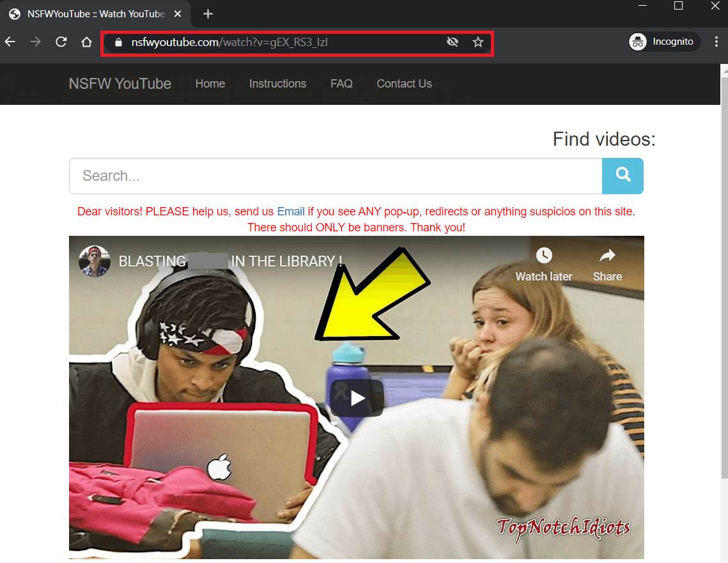Click the crossed-out eye icon in address bar
This screenshot has width=728, height=563.
click(x=453, y=42)
